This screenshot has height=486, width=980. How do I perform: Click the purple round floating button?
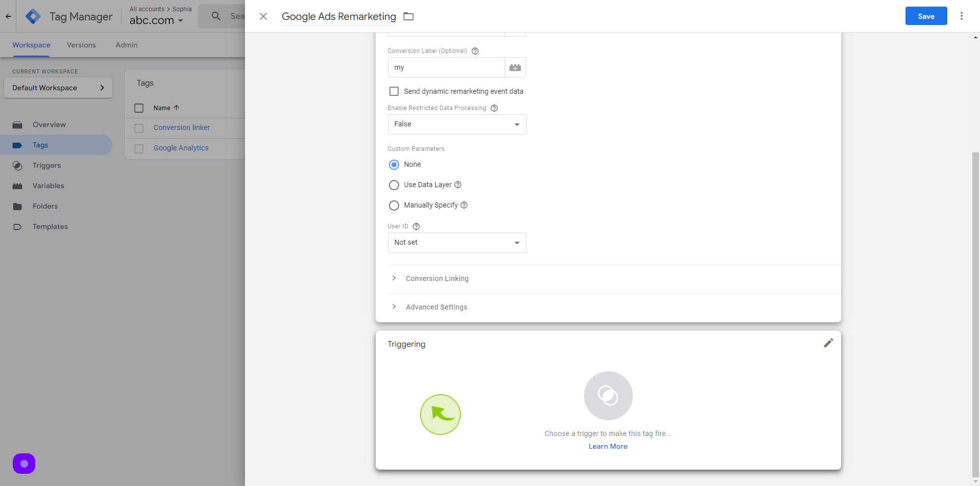pyautogui.click(x=24, y=464)
